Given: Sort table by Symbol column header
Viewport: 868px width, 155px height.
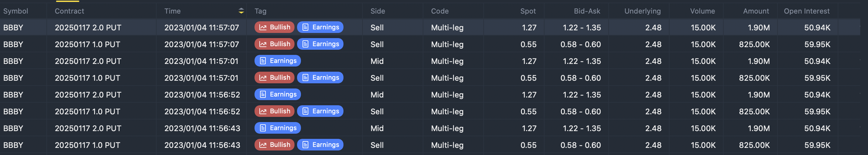Looking at the screenshot, I should click(x=15, y=11).
